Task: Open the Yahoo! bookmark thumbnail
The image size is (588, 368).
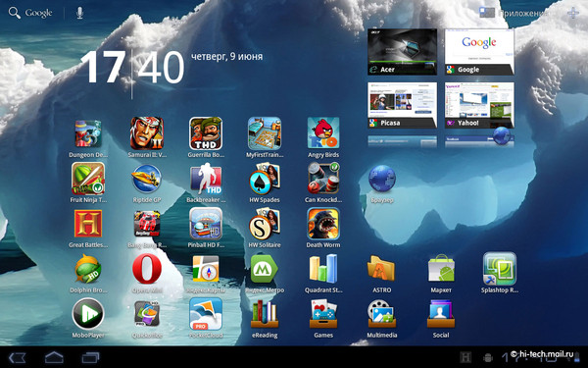Action: pos(479,105)
